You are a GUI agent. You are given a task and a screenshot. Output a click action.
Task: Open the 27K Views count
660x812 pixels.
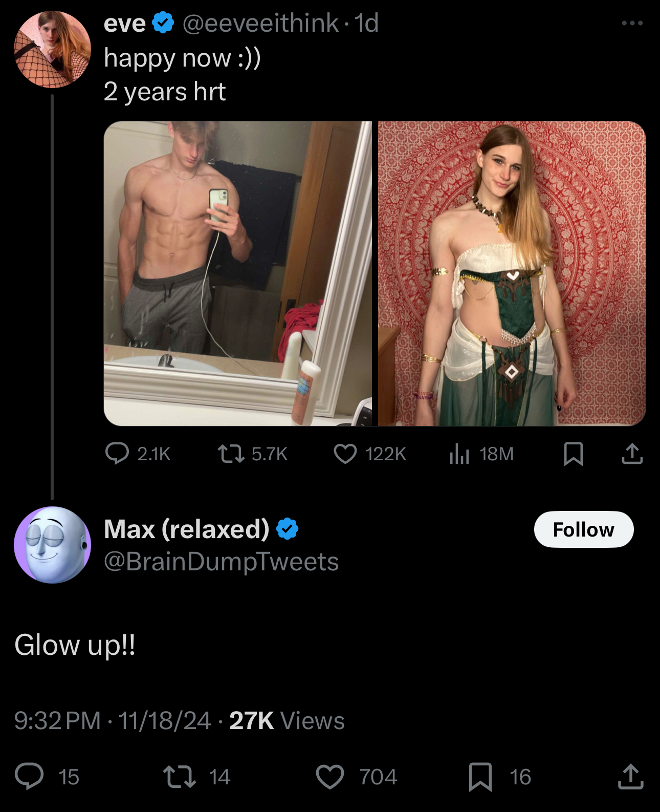click(287, 720)
